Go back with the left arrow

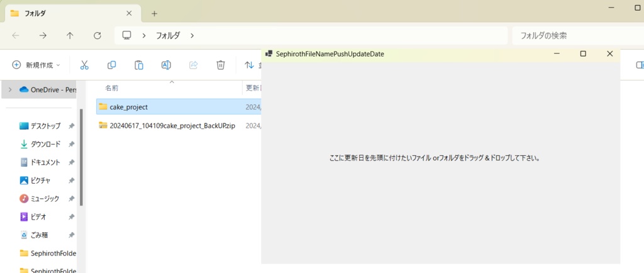pos(16,36)
